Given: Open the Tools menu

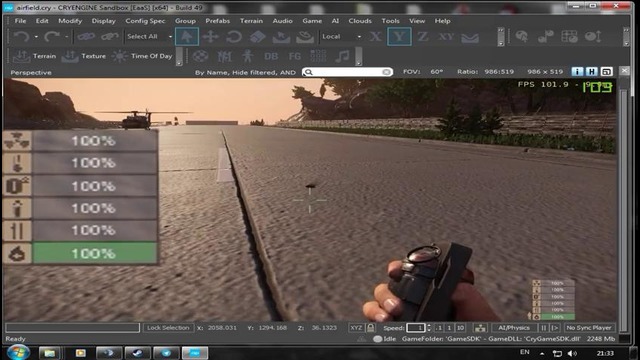Looking at the screenshot, I should pyautogui.click(x=390, y=21).
